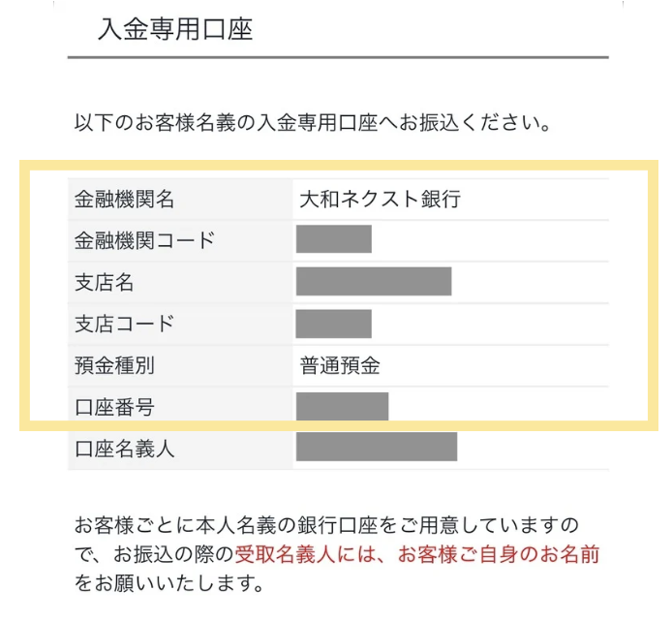Click the お客様ごとに本人名義 paragraph line
Image resolution: width=672 pixels, height=622 pixels.
(326, 525)
